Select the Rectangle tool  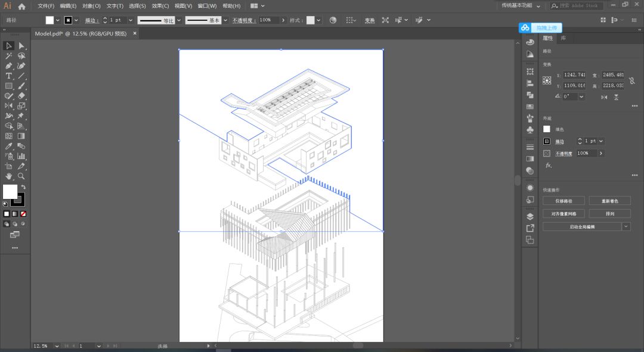click(8, 86)
